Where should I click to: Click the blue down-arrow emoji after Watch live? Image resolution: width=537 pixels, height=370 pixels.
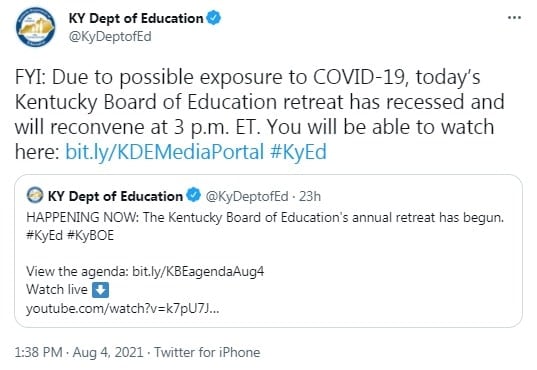(x=101, y=290)
